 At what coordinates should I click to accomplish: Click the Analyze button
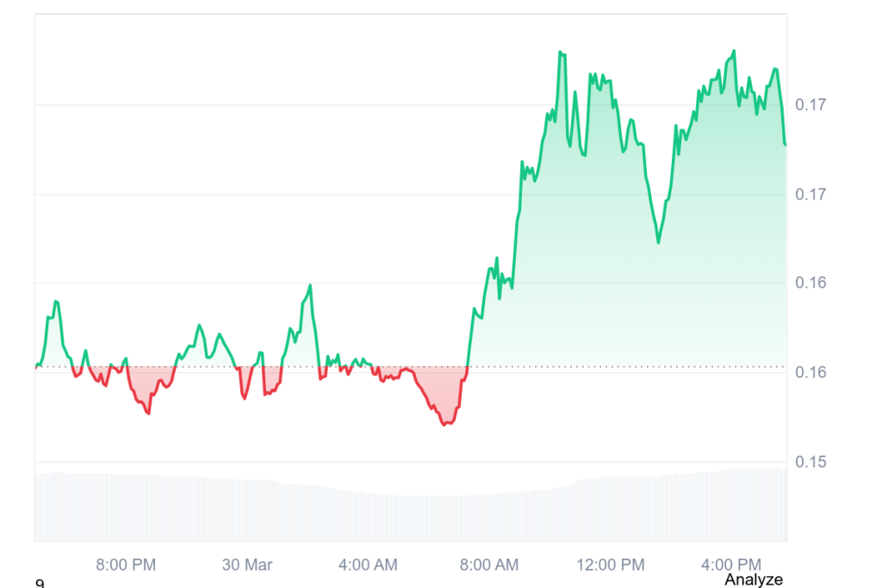(x=755, y=580)
